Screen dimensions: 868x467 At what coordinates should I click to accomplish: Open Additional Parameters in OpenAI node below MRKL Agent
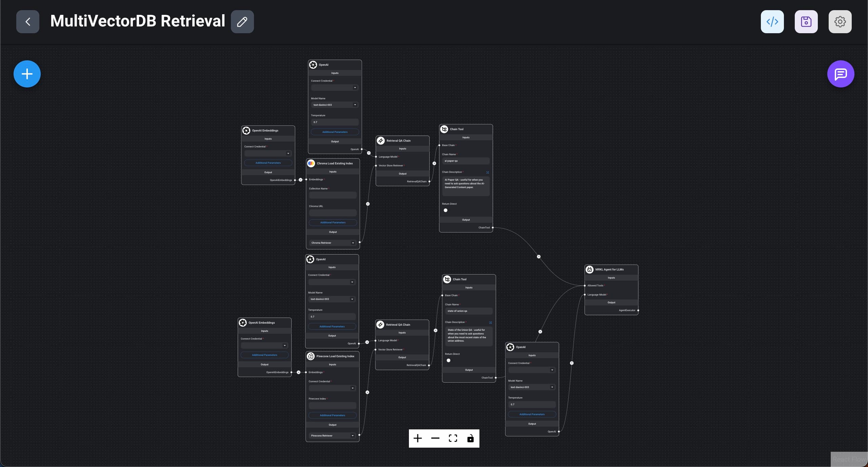[x=532, y=414]
